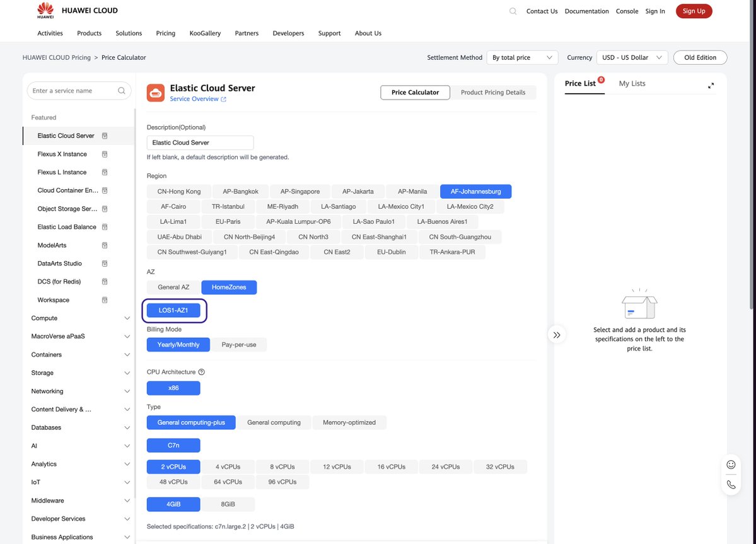
Task: Select the C7n instance family
Action: [173, 445]
